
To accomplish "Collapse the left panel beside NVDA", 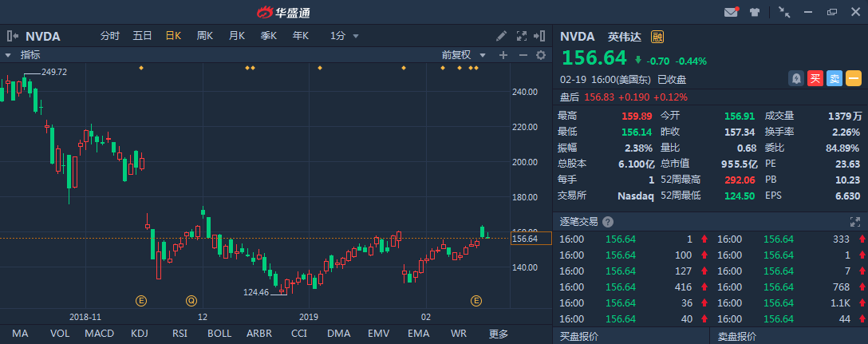I will [x=12, y=36].
